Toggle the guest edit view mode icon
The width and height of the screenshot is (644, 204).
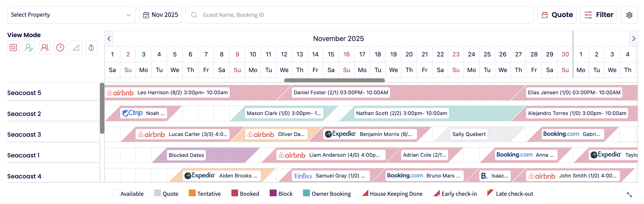tap(29, 48)
